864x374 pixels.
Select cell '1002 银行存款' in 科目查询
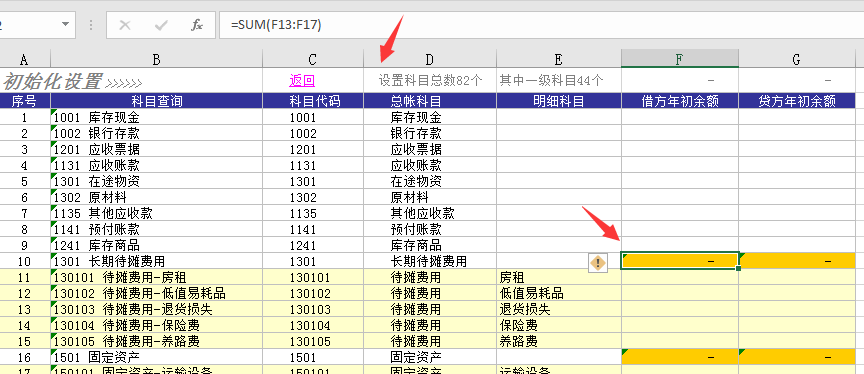pyautogui.click(x=156, y=133)
